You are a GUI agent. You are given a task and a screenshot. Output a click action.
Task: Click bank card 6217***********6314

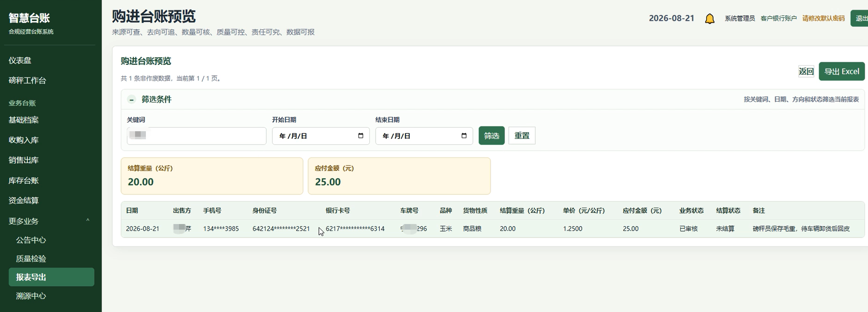[355, 229]
